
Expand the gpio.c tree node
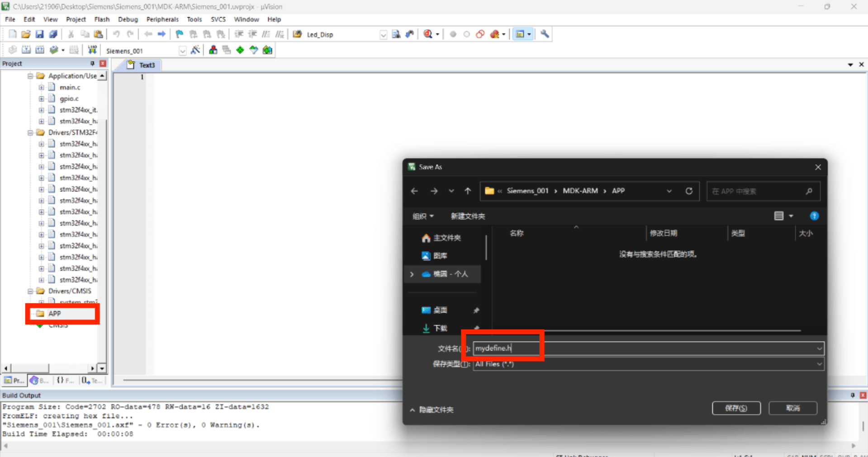coord(41,99)
